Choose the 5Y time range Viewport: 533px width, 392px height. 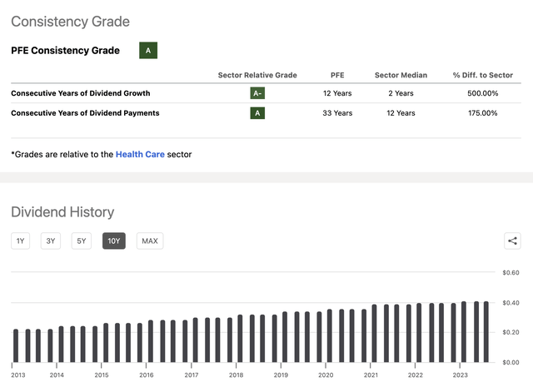pyautogui.click(x=81, y=241)
